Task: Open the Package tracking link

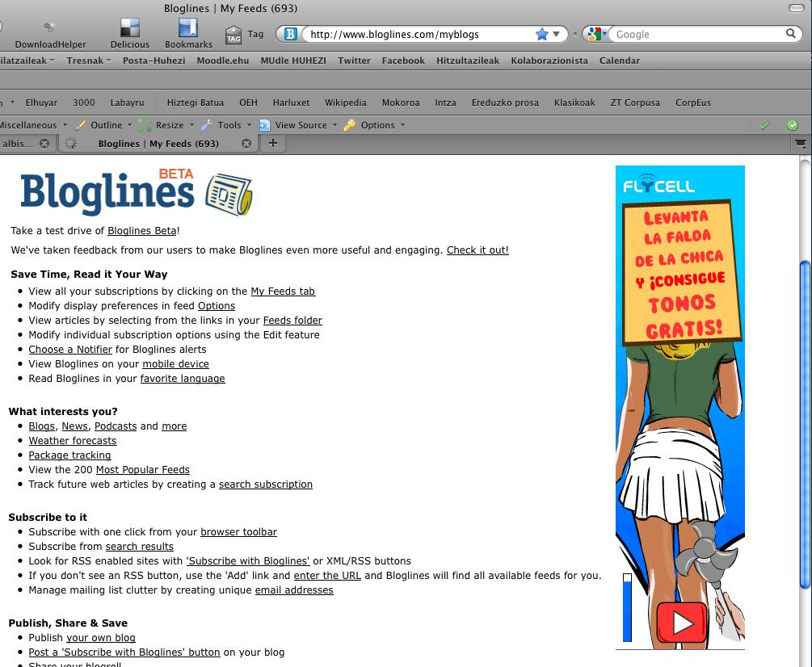Action: point(69,455)
